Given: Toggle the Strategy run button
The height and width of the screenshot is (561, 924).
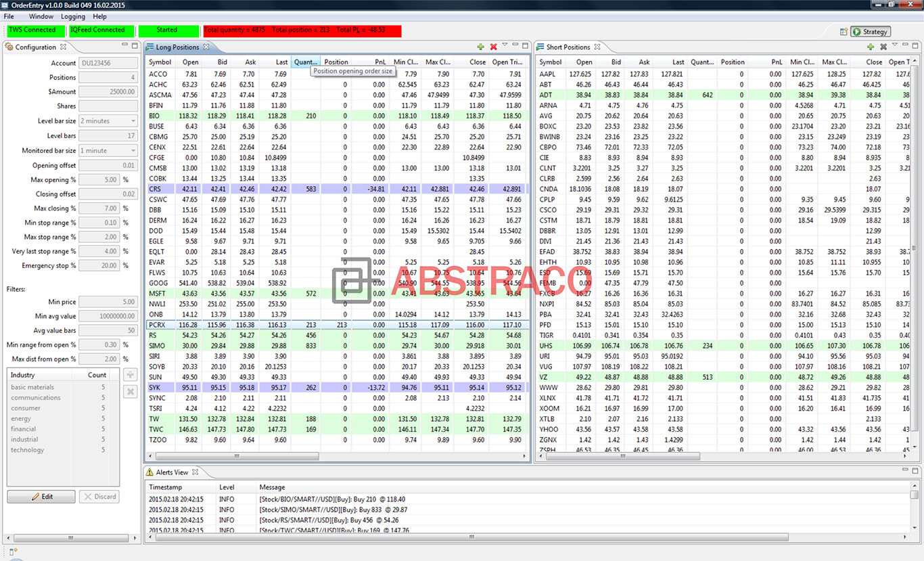Looking at the screenshot, I should point(870,31).
